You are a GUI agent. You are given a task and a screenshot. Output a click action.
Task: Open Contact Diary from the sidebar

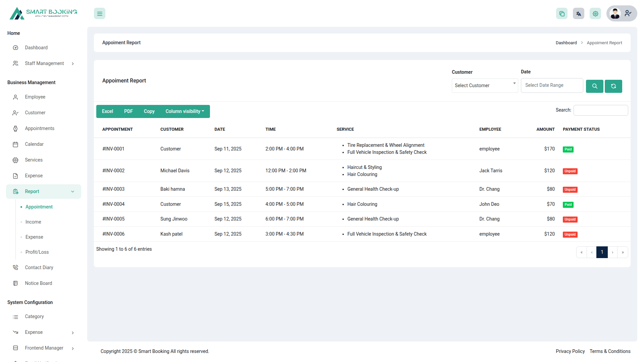pyautogui.click(x=39, y=267)
